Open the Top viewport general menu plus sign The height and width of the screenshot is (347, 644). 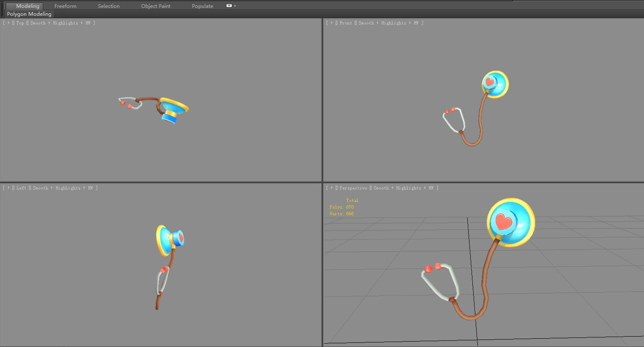coord(7,23)
